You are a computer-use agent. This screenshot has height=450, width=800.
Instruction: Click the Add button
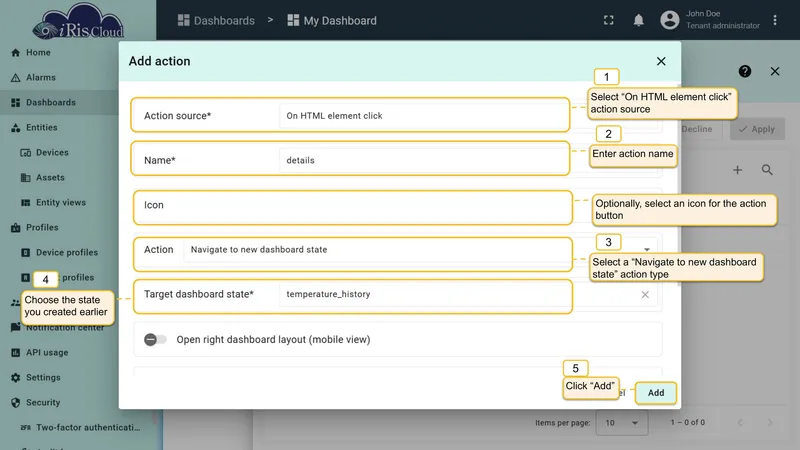656,393
